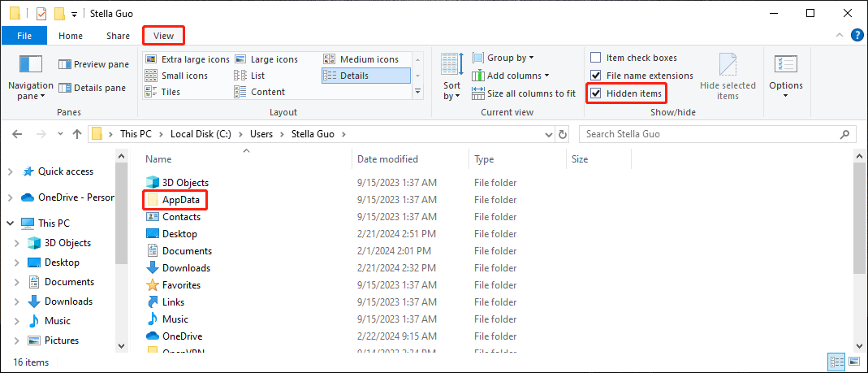The width and height of the screenshot is (868, 373).
Task: Open address bar history dropdown
Action: click(x=549, y=134)
